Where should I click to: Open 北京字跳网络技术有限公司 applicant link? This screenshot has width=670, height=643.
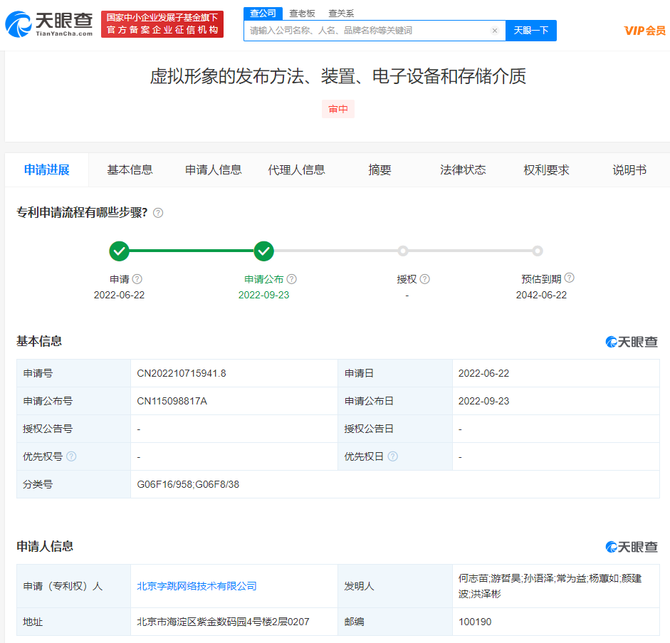point(197,586)
